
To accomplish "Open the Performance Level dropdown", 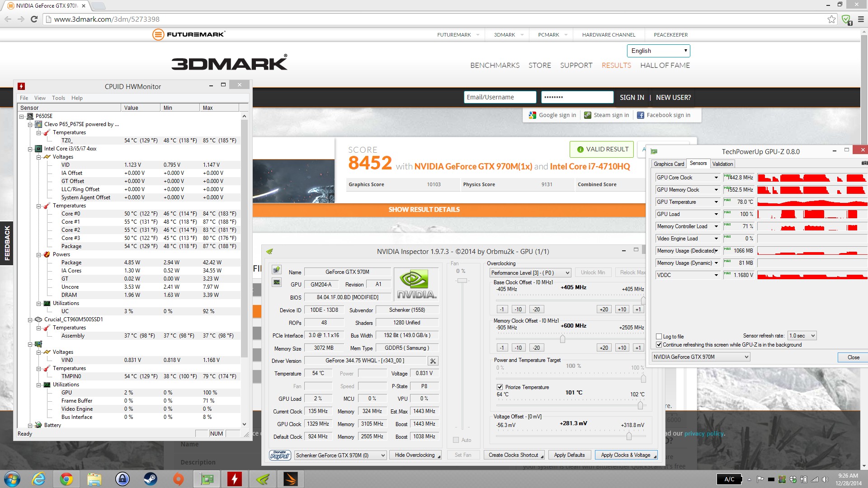I will [x=530, y=272].
